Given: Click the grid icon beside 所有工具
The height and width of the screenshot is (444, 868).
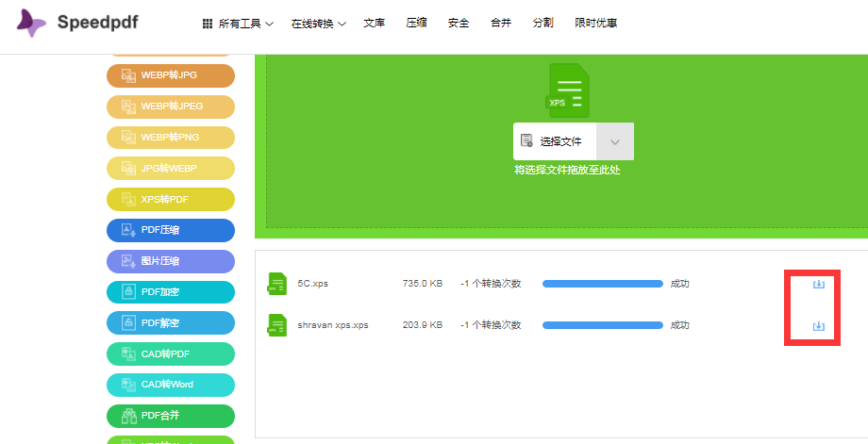Looking at the screenshot, I should click(x=208, y=24).
